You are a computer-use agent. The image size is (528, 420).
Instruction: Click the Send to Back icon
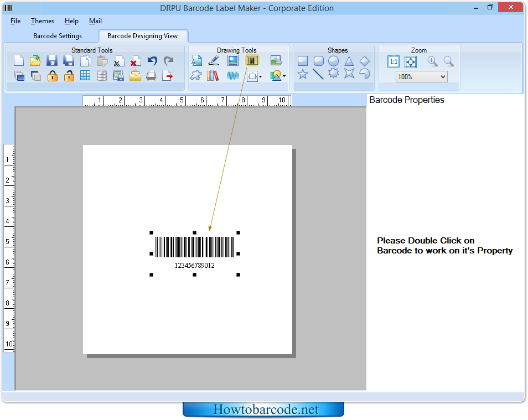click(35, 76)
